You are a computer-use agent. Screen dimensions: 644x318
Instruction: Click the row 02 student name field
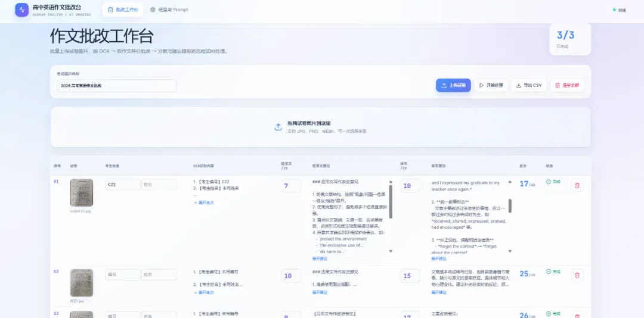tap(159, 275)
